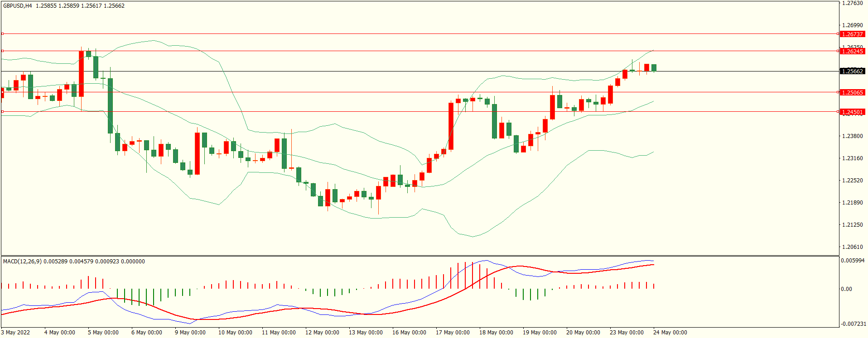Click the 1.26990 price scale value

click(x=852, y=25)
